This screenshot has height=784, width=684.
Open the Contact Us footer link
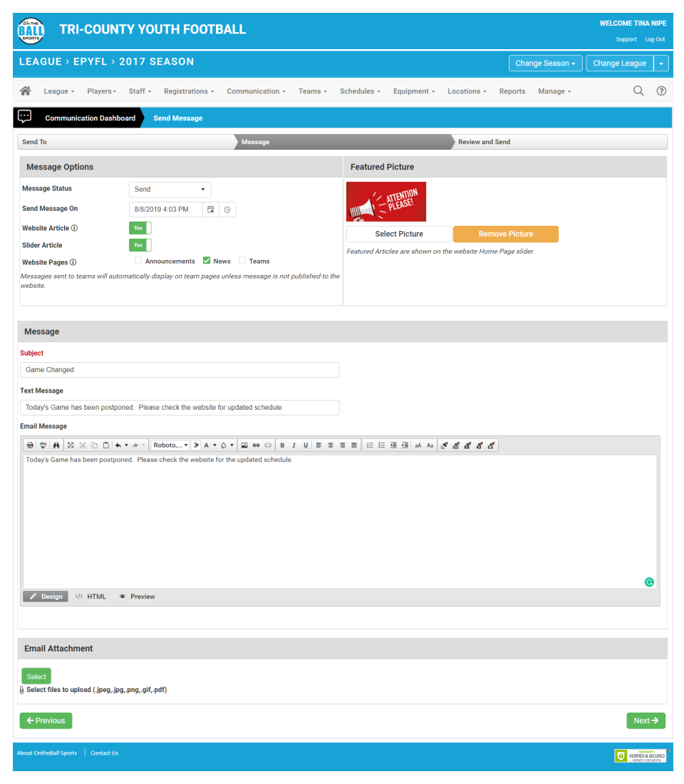click(x=104, y=753)
